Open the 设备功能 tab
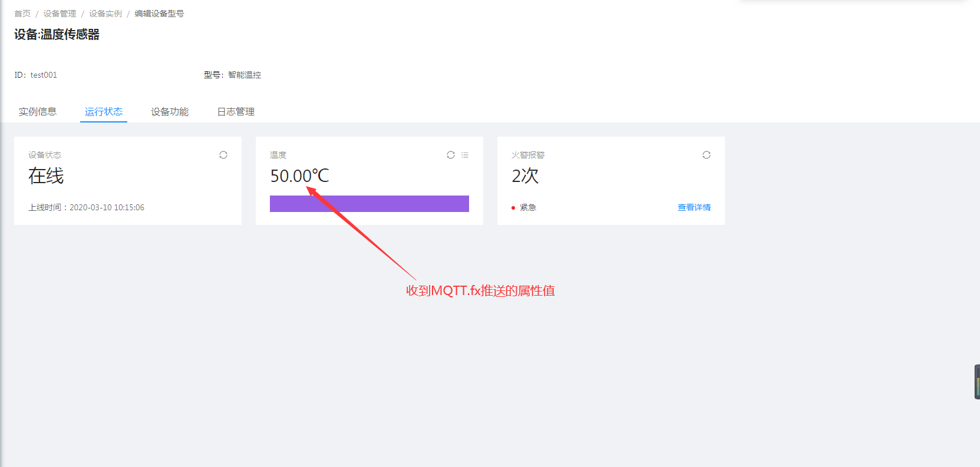980x467 pixels. coord(170,112)
